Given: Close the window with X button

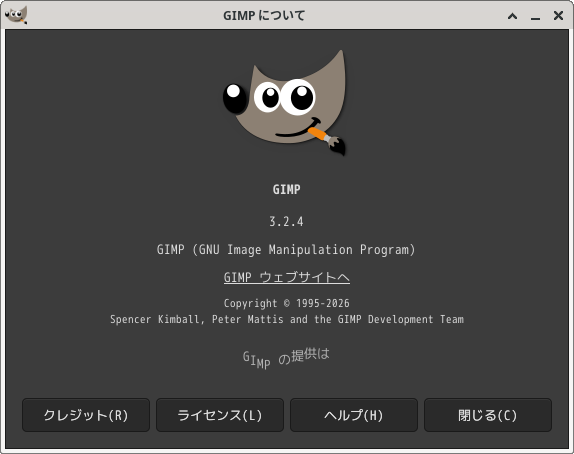Looking at the screenshot, I should [x=558, y=15].
